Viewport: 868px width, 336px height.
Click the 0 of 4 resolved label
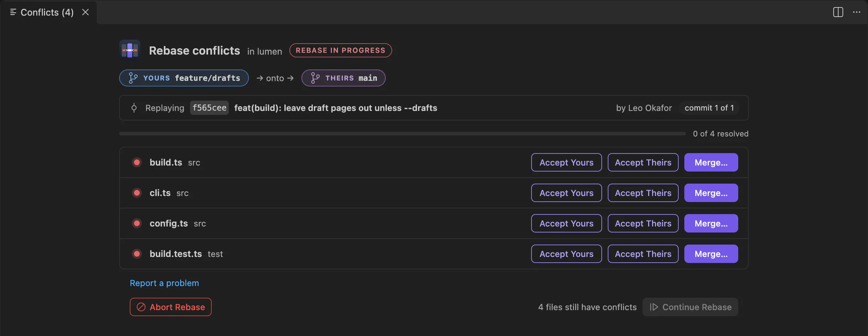click(x=721, y=134)
